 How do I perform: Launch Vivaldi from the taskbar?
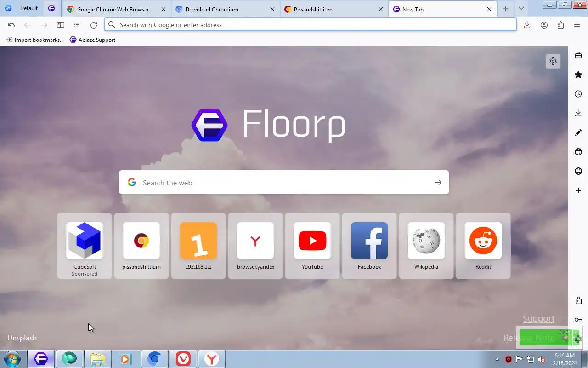[183, 359]
